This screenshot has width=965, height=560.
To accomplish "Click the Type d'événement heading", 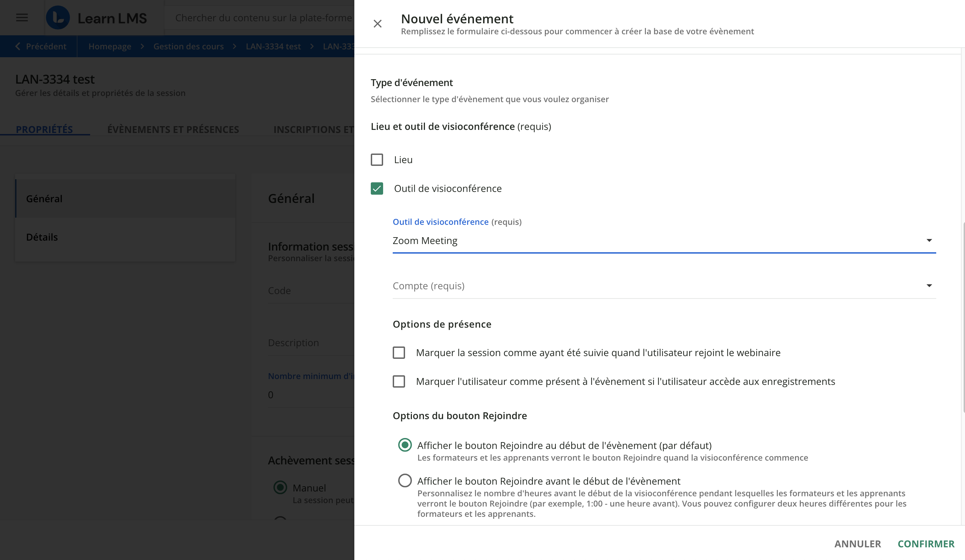I will [412, 83].
